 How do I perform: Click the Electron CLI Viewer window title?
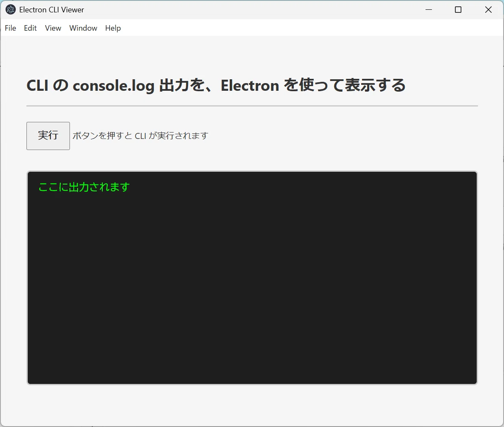pos(52,10)
